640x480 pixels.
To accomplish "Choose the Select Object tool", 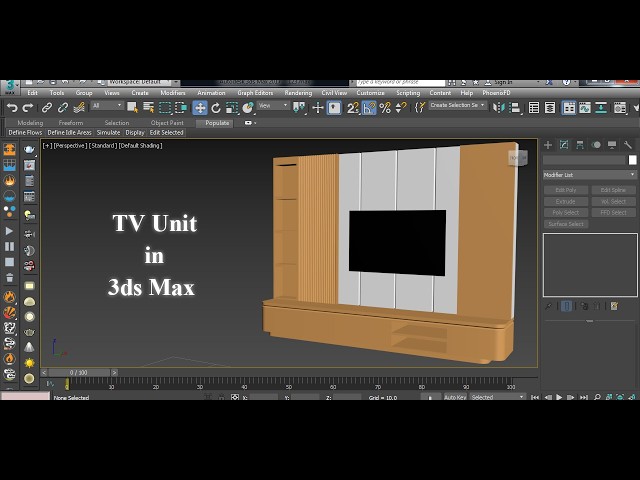I will click(x=132, y=108).
